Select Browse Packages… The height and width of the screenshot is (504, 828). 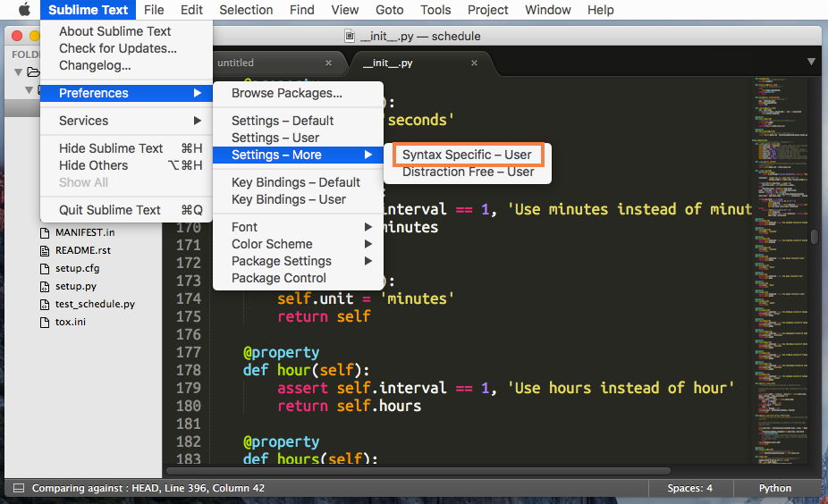pos(298,93)
